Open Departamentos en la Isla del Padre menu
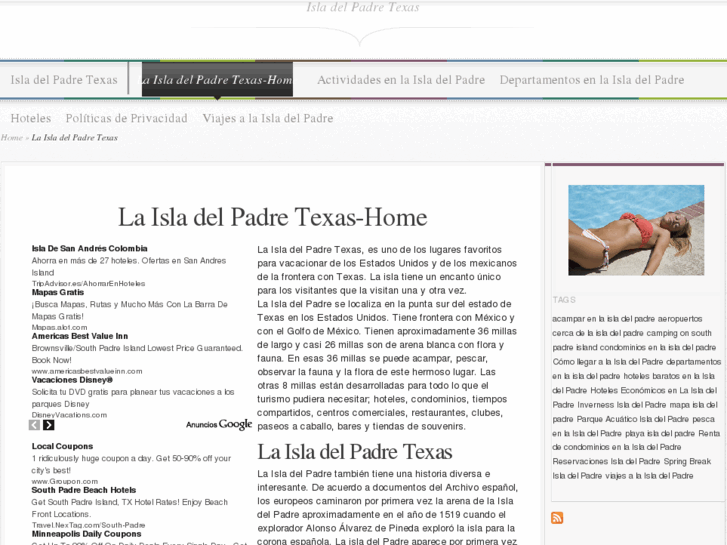The image size is (727, 545). [592, 80]
